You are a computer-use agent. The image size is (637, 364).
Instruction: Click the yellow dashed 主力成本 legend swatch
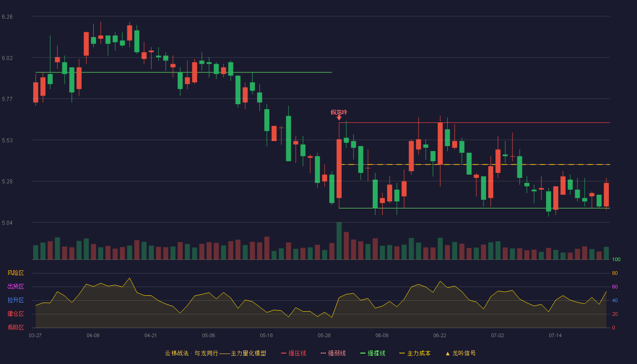tap(402, 353)
